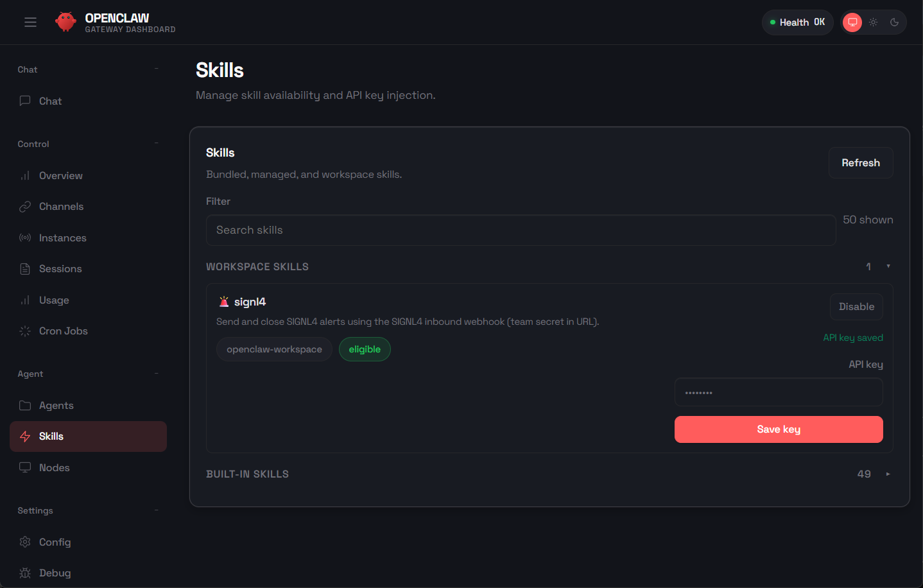Screen dimensions: 923x588
Task: Click the Refresh button
Action: (x=860, y=163)
